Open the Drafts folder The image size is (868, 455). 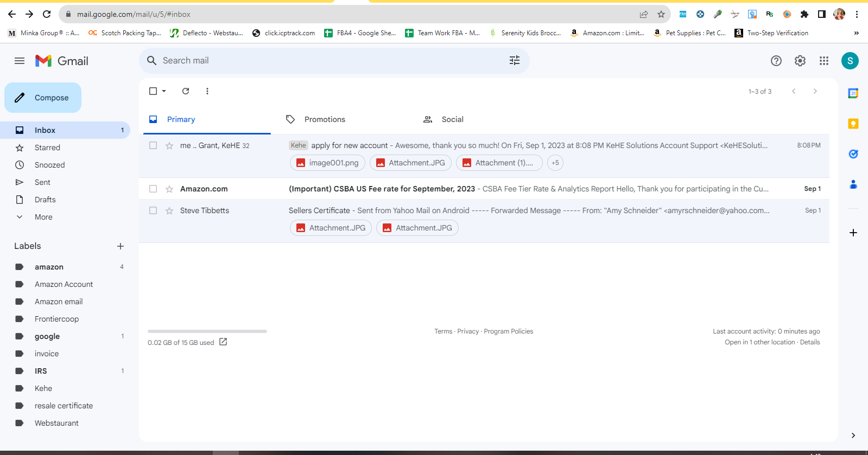pos(65,200)
